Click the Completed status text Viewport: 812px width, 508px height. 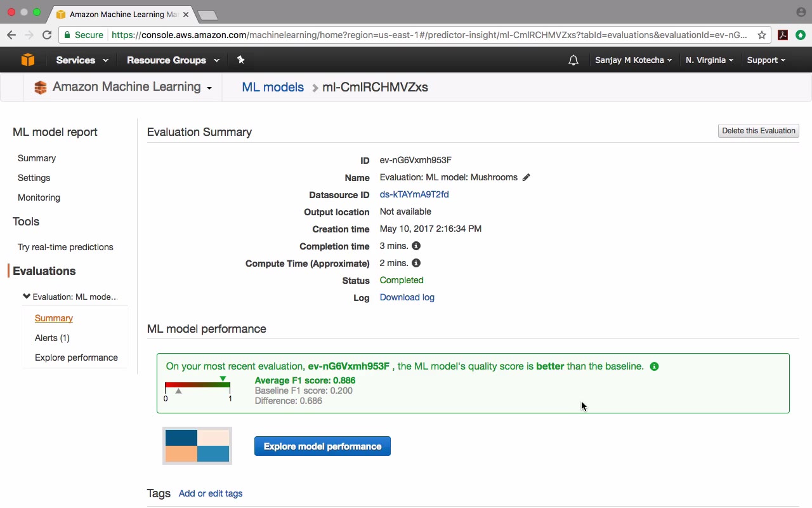coord(402,280)
